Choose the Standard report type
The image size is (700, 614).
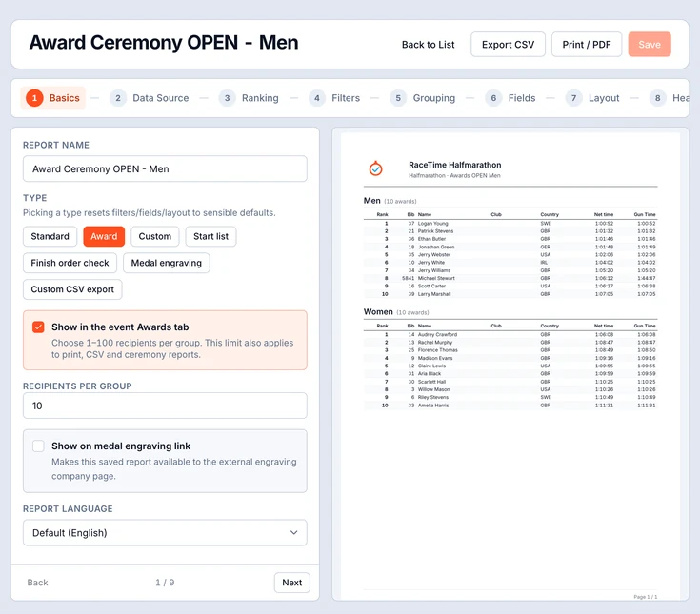50,236
